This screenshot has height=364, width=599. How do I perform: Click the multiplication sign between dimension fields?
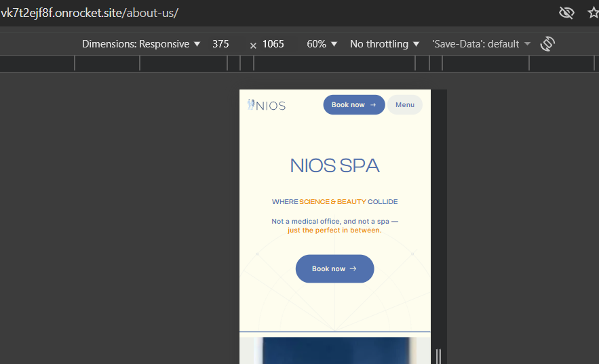coord(253,45)
